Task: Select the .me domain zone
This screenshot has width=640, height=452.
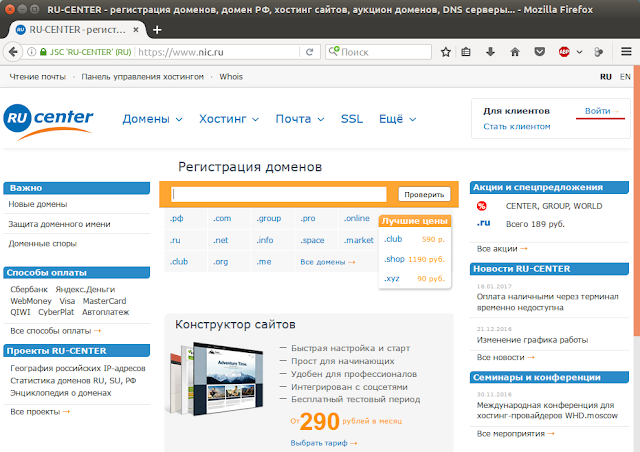Action: click(264, 262)
